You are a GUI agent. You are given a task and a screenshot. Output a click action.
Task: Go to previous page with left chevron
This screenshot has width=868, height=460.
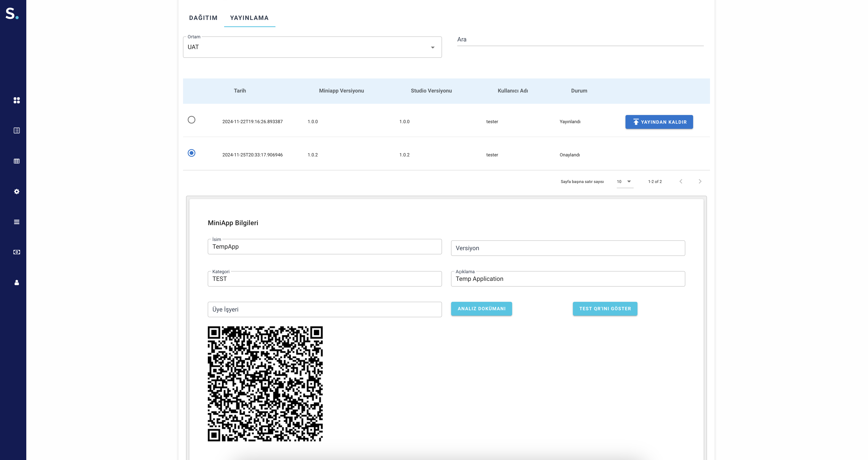point(681,181)
